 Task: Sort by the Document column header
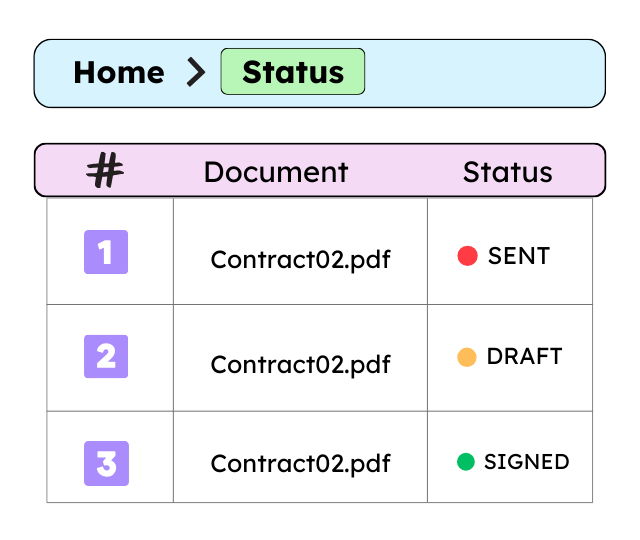276,172
